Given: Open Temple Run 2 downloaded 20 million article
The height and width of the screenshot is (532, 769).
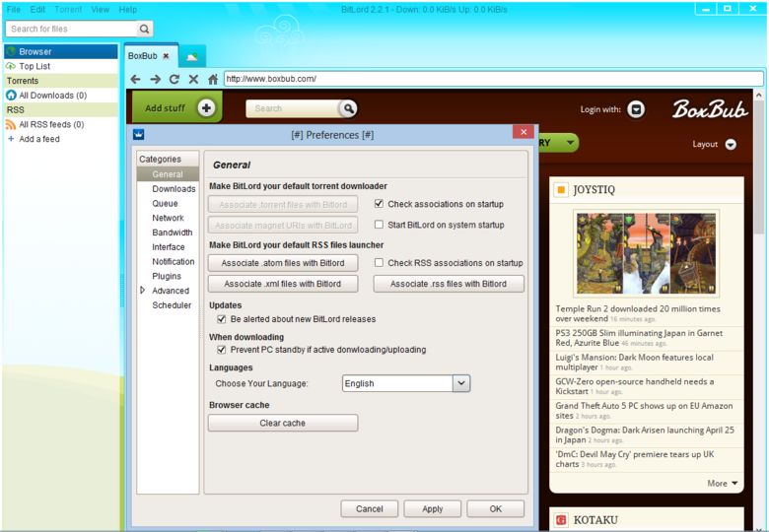Looking at the screenshot, I should point(638,313).
